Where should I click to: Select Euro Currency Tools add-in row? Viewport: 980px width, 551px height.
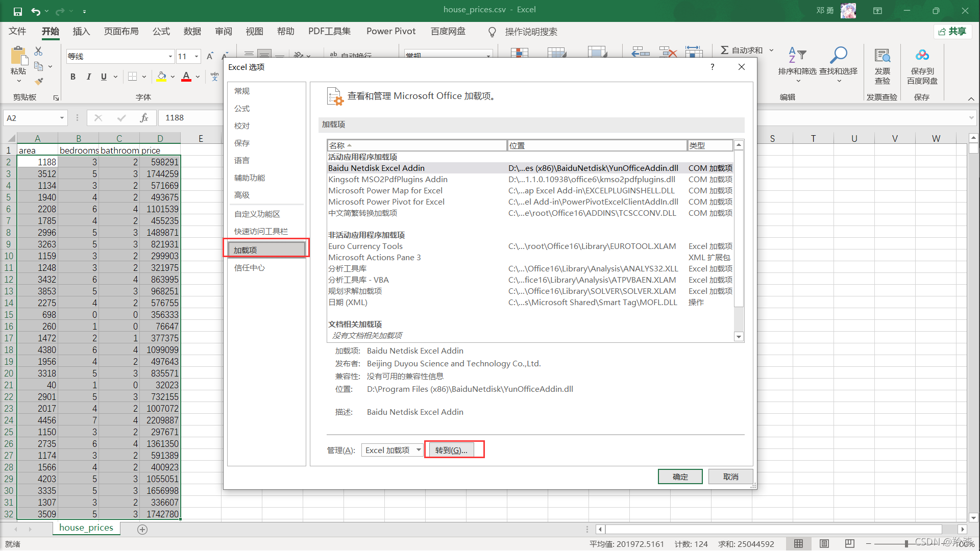(x=530, y=246)
